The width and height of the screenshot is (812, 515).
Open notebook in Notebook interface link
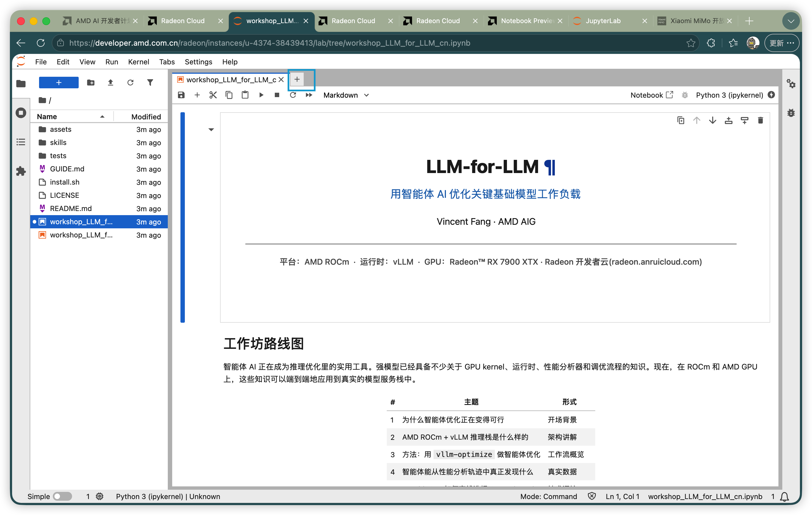point(651,95)
